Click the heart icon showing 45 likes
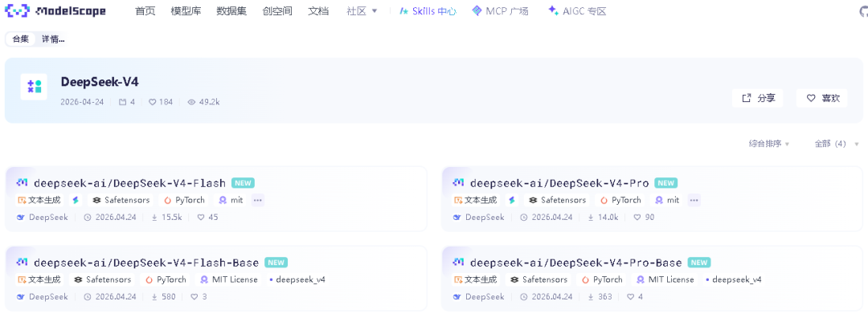Screen dimensions: 868x330 click(201, 218)
